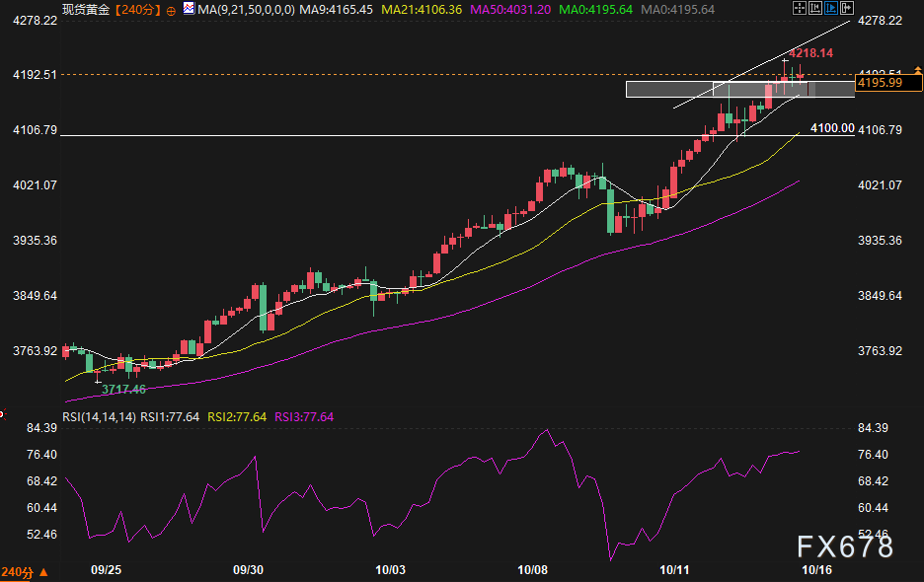Click the third chart layout icon at top right

click(829, 9)
